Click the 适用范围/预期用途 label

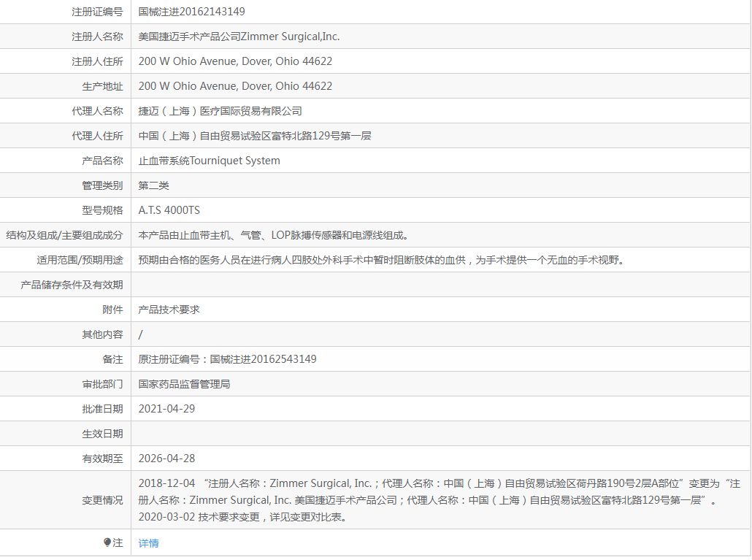(x=80, y=260)
